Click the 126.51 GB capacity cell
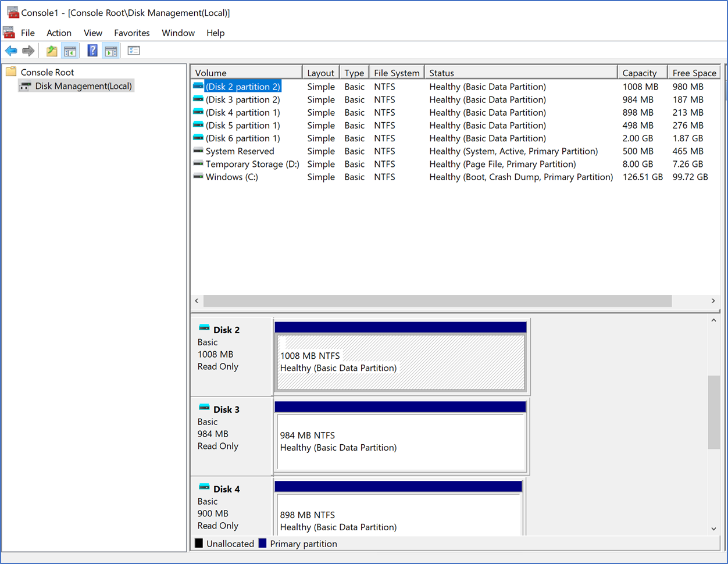This screenshot has height=564, width=728. 643,177
